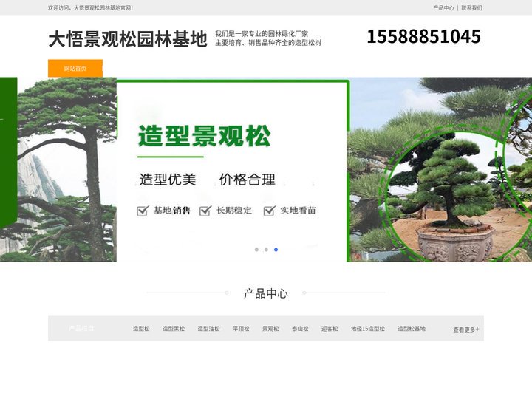Open 景观松 product category
Image resolution: width=532 pixels, height=399 pixels.
click(x=270, y=328)
